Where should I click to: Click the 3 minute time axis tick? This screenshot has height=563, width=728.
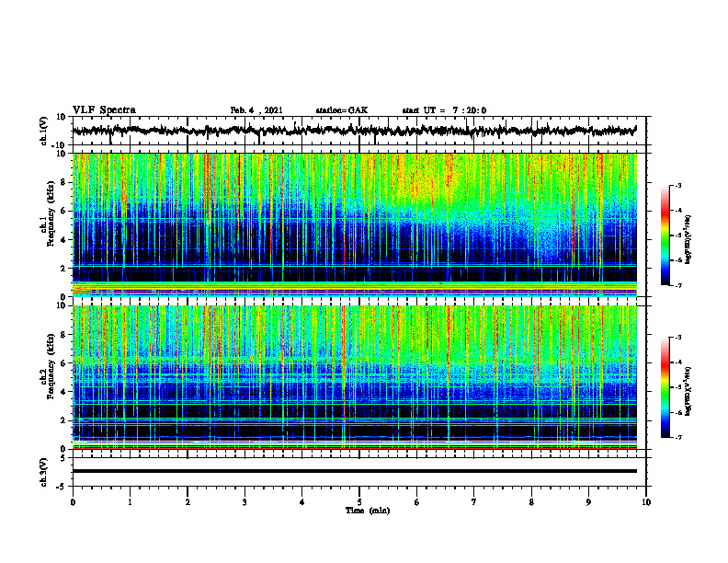(245, 502)
